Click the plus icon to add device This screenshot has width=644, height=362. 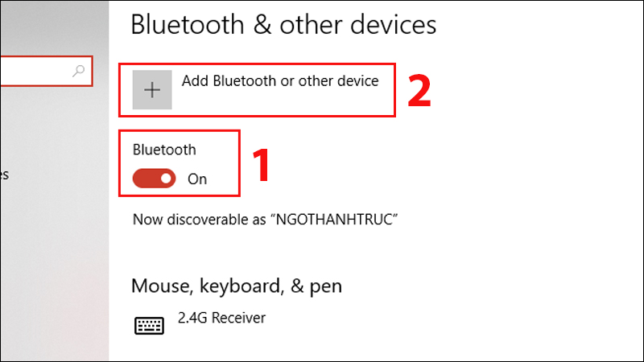(x=152, y=89)
